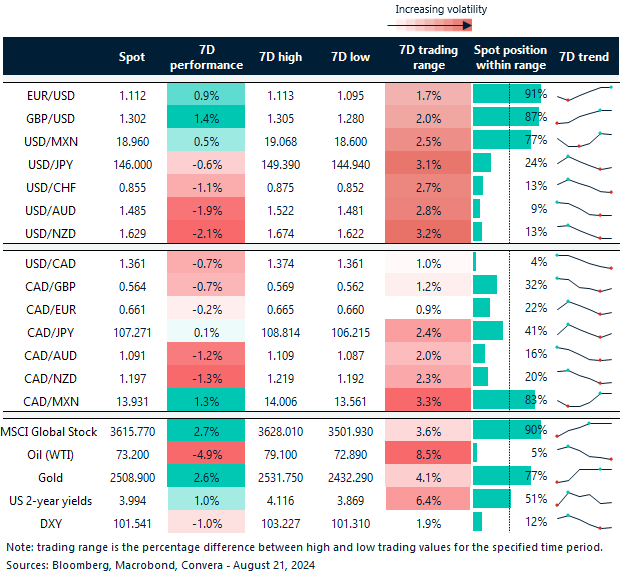Image resolution: width=630 pixels, height=578 pixels.
Task: Select the Oil (WTI) 8.5% trading range cell
Action: click(x=427, y=453)
